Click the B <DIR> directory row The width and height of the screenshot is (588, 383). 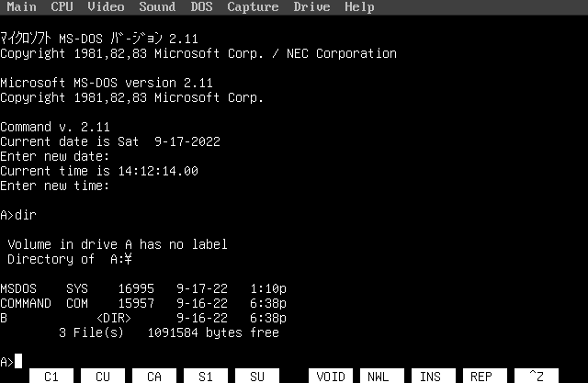click(x=143, y=318)
